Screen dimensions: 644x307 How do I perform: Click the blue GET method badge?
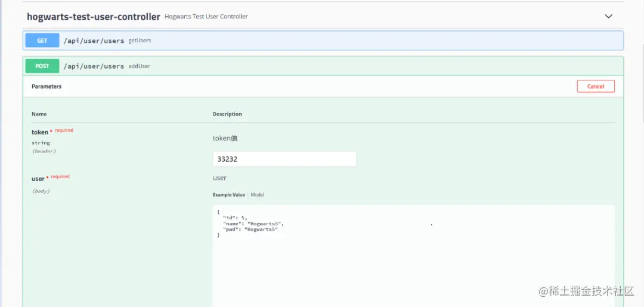pyautogui.click(x=42, y=41)
